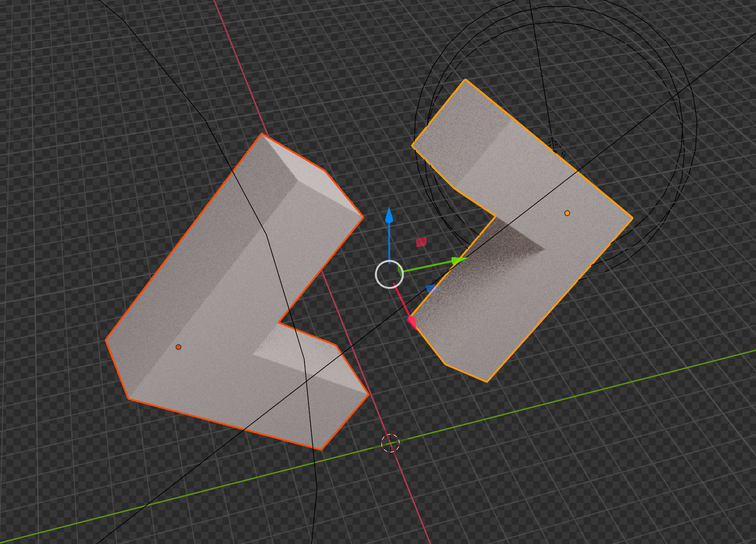This screenshot has width=756, height=544.
Task: Click the blue square plane handle of gizmo
Action: tap(432, 289)
